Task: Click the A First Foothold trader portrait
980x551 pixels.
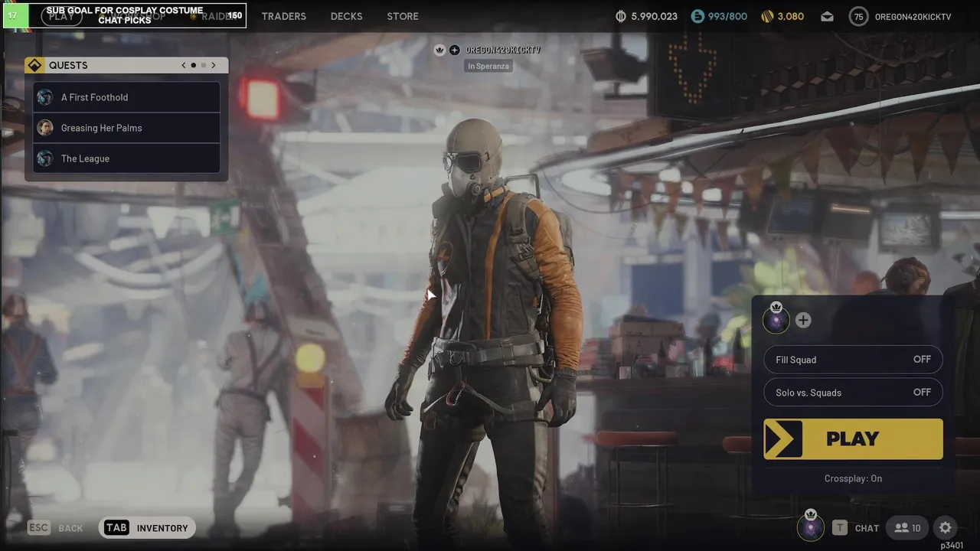Action: [x=45, y=97]
